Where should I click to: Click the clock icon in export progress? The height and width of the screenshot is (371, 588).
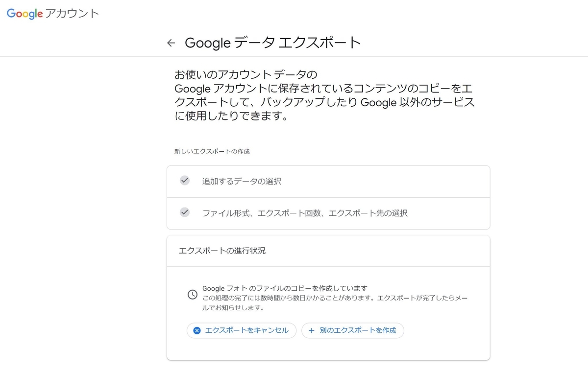point(193,295)
